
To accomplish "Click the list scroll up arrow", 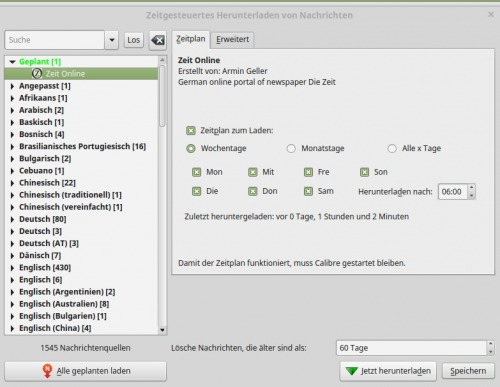I will 162,60.
